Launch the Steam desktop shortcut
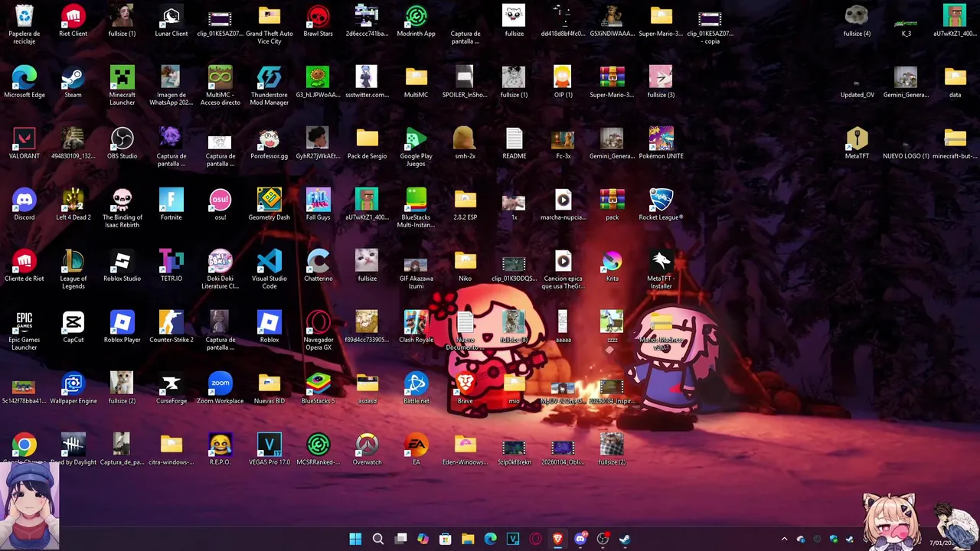Viewport: 980px width, 551px height. coord(73,78)
